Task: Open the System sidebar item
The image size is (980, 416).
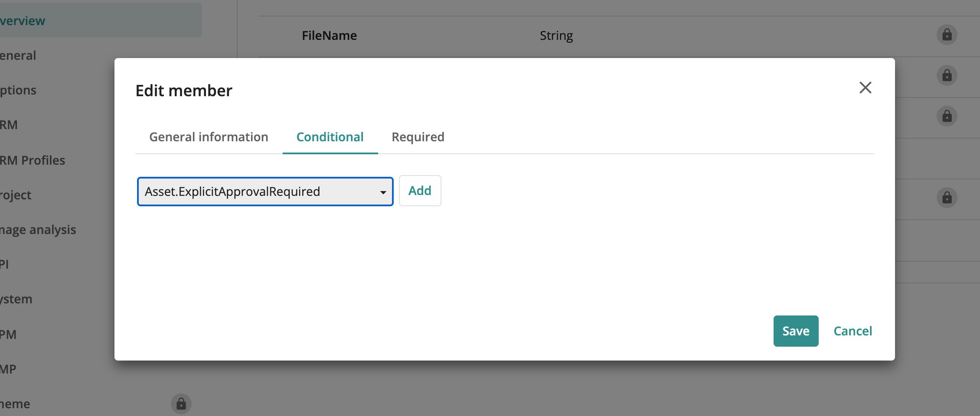Action: pyautogui.click(x=16, y=299)
